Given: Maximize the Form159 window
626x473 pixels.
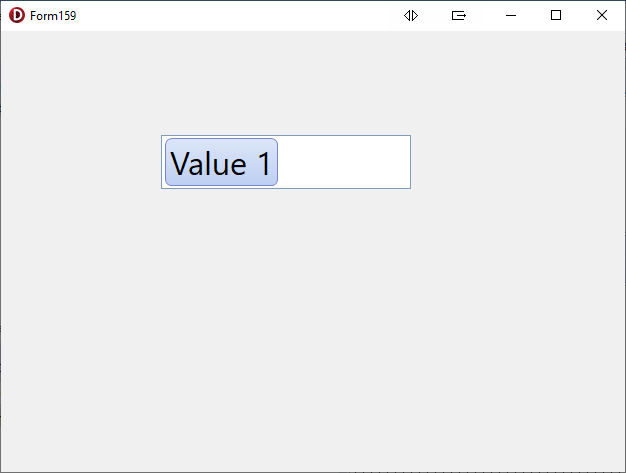Looking at the screenshot, I should pyautogui.click(x=556, y=16).
